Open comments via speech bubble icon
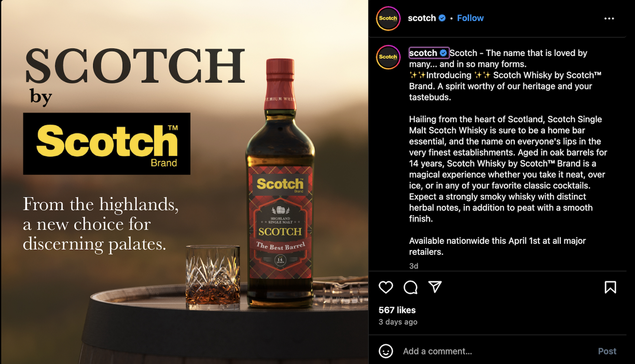The height and width of the screenshot is (364, 635). (410, 287)
